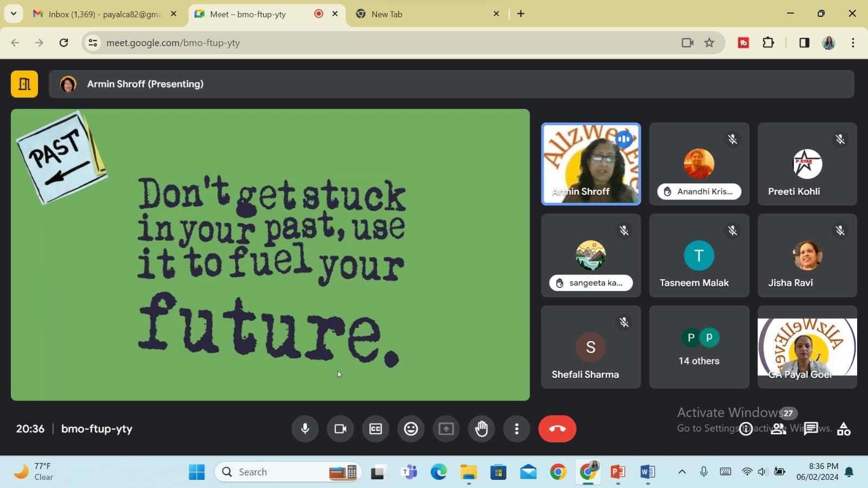The width and height of the screenshot is (868, 488).
Task: Toggle closed captions
Action: 375,429
